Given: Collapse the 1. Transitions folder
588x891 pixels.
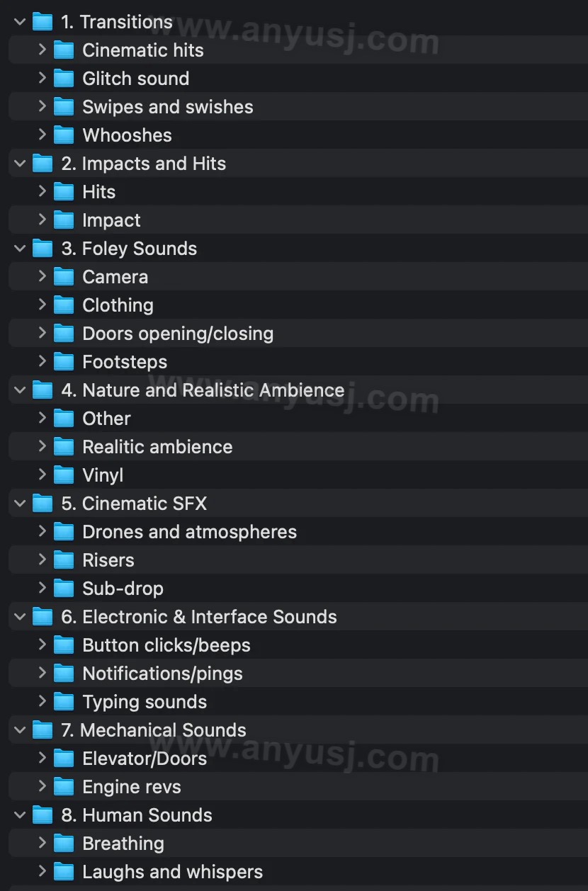Looking at the screenshot, I should pyautogui.click(x=20, y=22).
